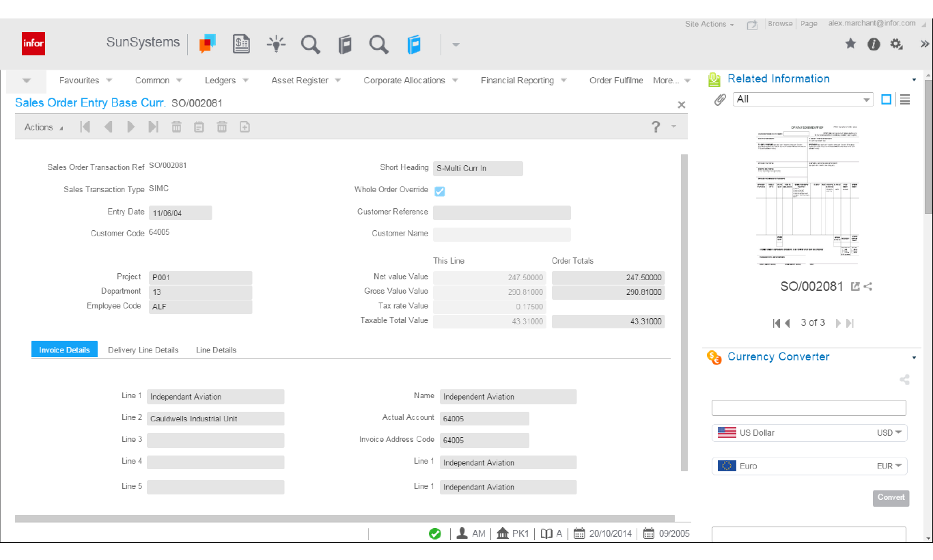Image resolution: width=933 pixels, height=560 pixels.
Task: Expand the More... menu
Action: coord(672,81)
